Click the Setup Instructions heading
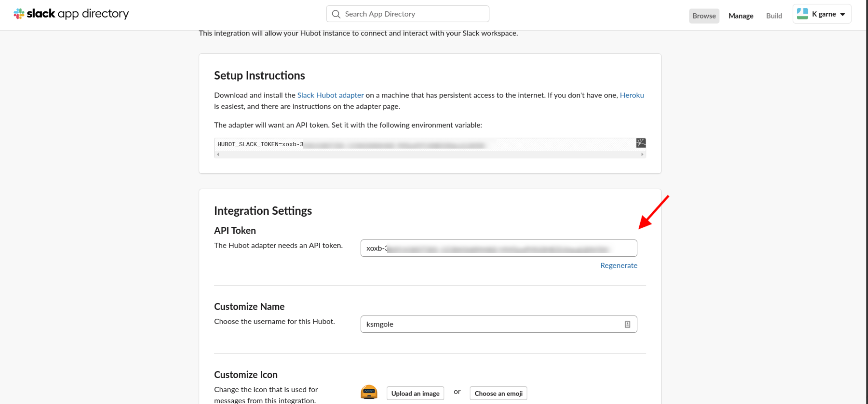The image size is (868, 404). click(259, 76)
